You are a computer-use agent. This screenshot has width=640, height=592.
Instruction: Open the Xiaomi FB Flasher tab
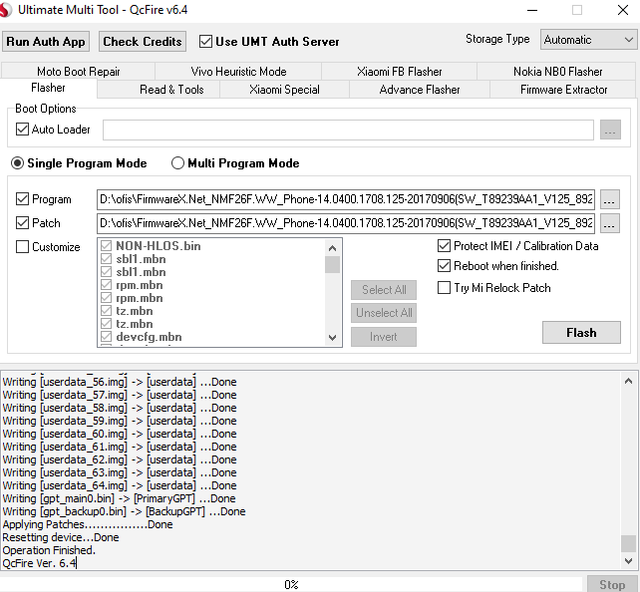pos(399,71)
